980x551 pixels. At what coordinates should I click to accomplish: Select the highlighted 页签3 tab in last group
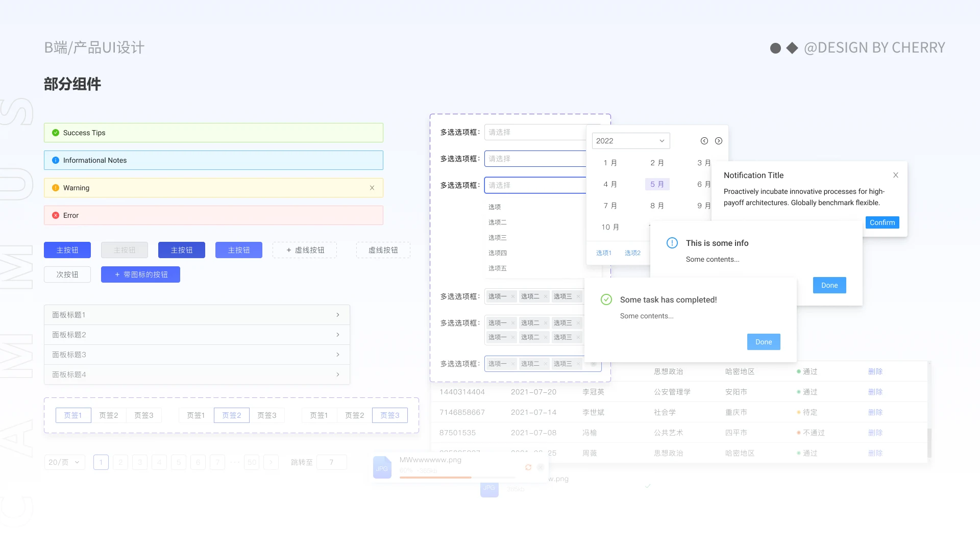coord(390,415)
